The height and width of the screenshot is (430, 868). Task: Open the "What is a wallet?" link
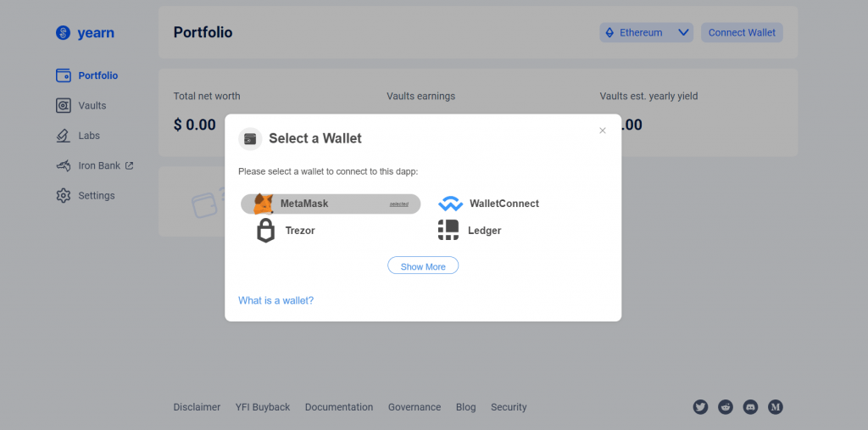275,300
